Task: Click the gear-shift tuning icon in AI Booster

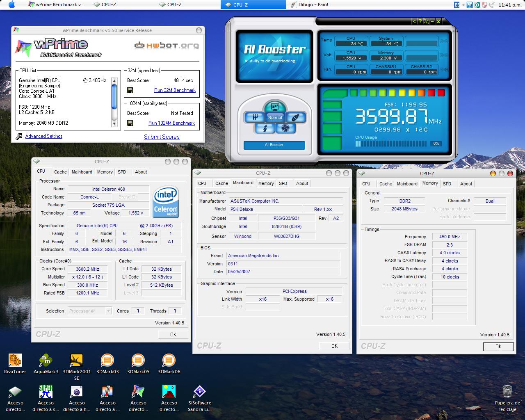Action: (x=255, y=117)
